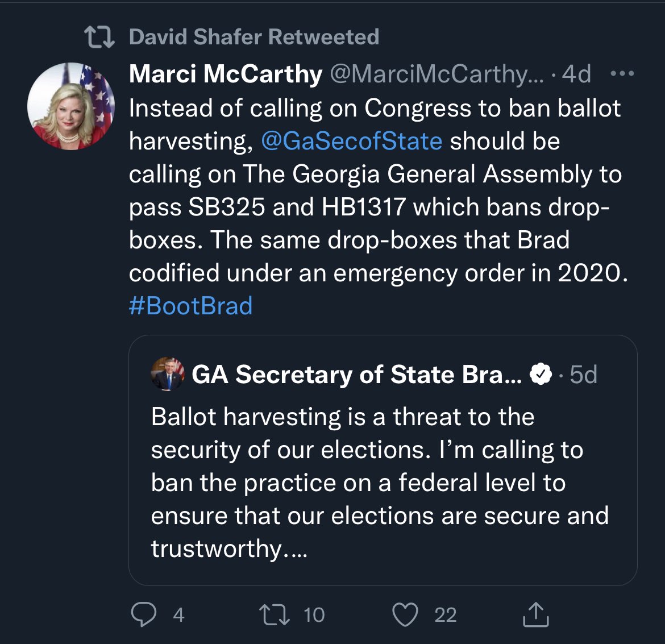Click the David Shafer Retweeted label
665x644 pixels.
254,36
